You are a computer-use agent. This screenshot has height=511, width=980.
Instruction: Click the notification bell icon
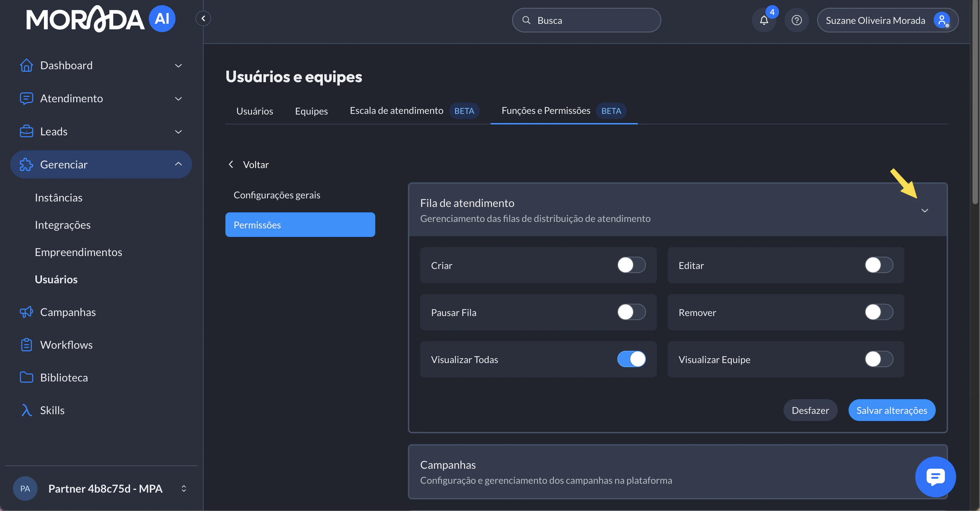764,20
